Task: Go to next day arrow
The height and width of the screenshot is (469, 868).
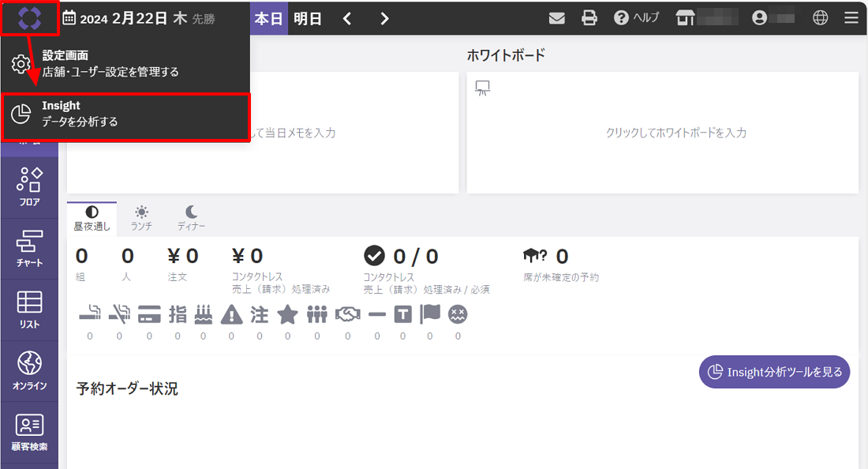Action: point(384,18)
